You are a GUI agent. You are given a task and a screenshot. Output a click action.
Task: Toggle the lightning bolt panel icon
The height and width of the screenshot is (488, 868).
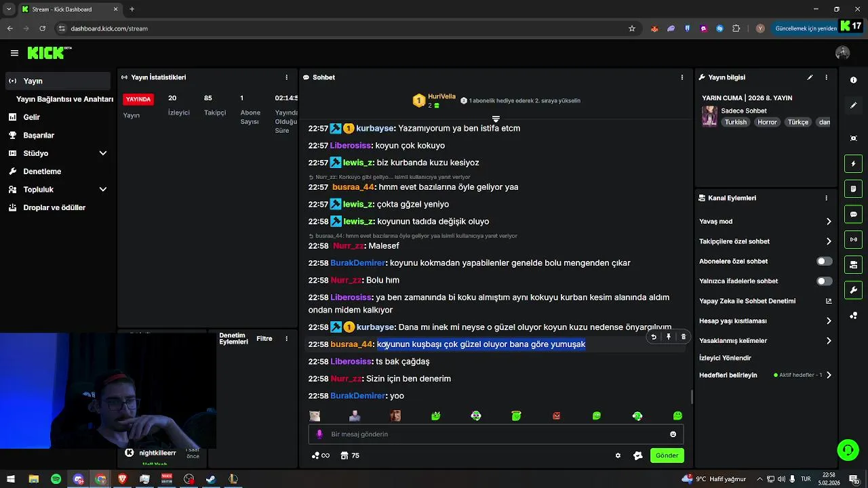853,163
